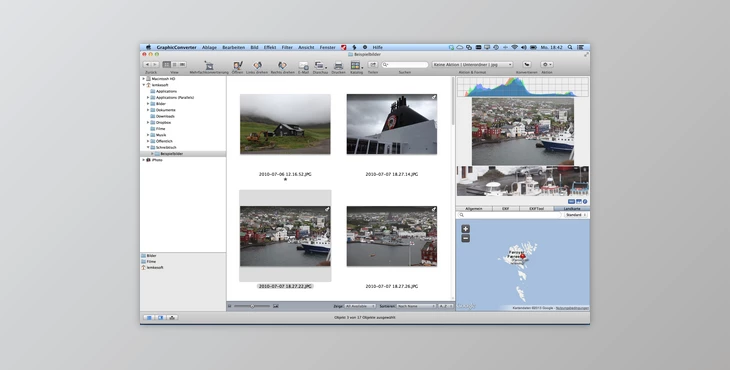The height and width of the screenshot is (370, 730).
Task: Expand the Dokumente folder
Action: 148,110
